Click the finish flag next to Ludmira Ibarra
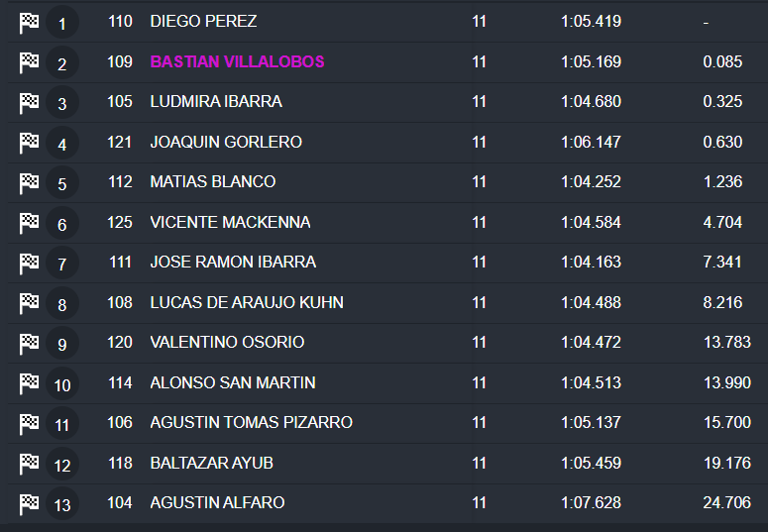Image resolution: width=768 pixels, height=532 pixels. pos(30,102)
